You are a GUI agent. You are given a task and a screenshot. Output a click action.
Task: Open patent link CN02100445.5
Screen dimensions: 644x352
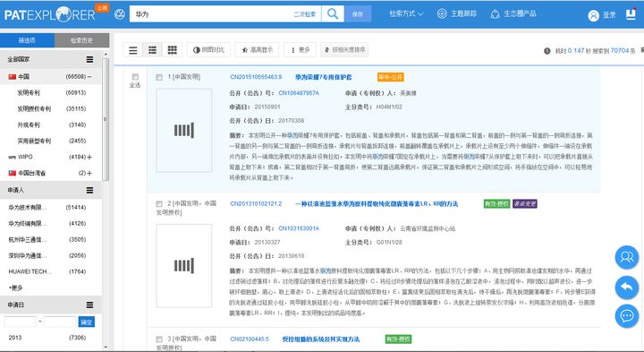250,339
